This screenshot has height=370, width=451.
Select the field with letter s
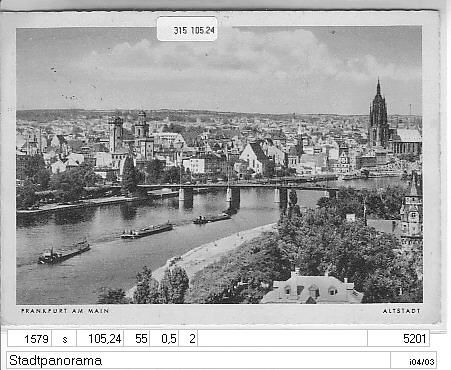[x=64, y=339]
